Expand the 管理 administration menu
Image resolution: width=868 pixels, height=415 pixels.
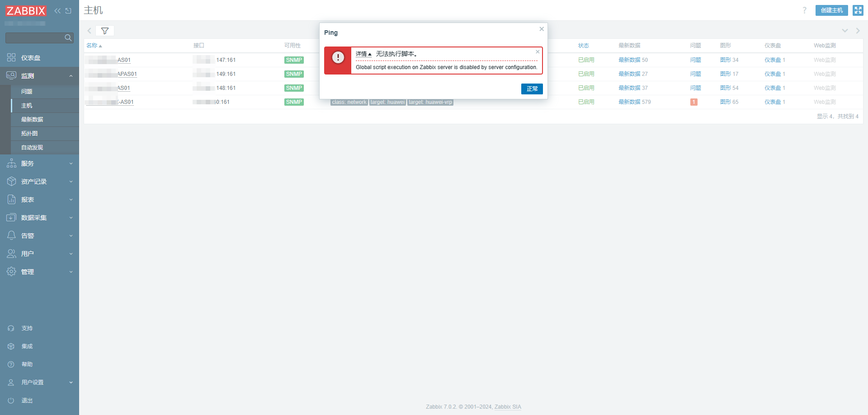pyautogui.click(x=39, y=272)
